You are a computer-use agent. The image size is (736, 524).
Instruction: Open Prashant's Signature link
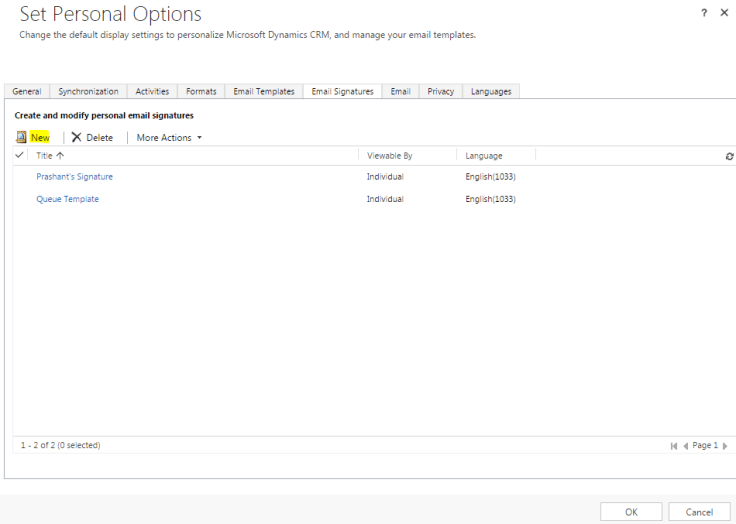(75, 177)
